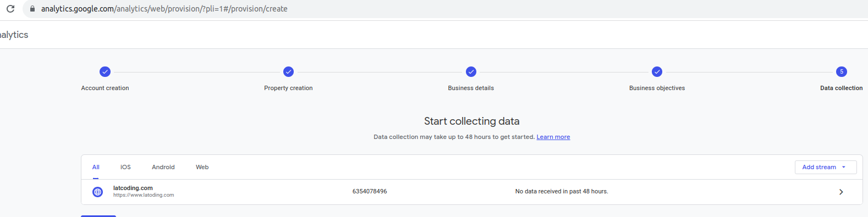This screenshot has height=217, width=868.
Task: Click the Start collecting data heading
Action: 471,121
